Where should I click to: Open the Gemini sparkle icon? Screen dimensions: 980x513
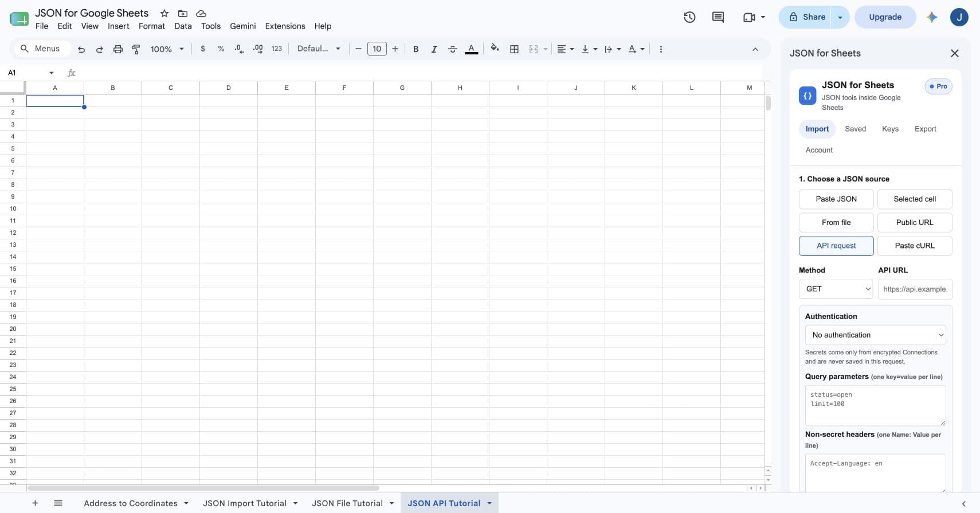[x=932, y=17]
